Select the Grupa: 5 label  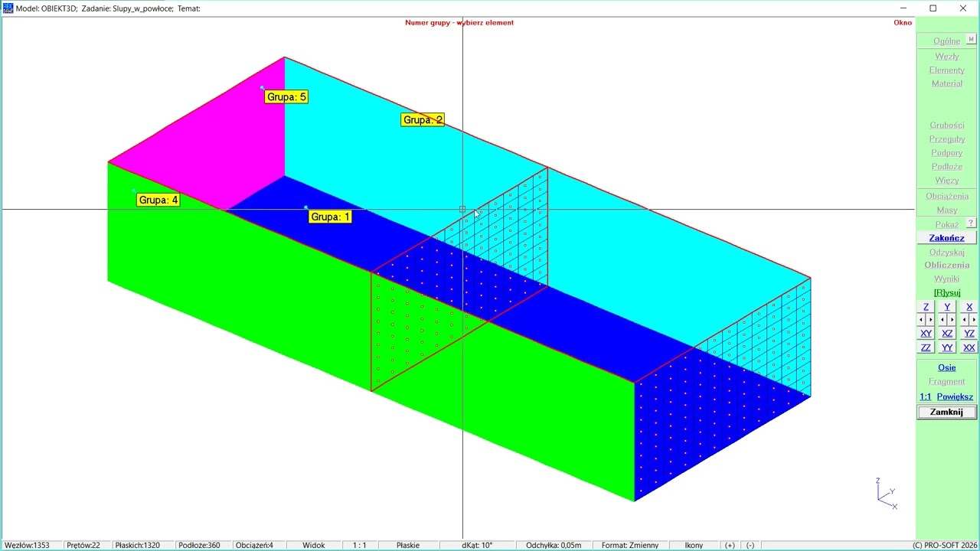pos(286,97)
